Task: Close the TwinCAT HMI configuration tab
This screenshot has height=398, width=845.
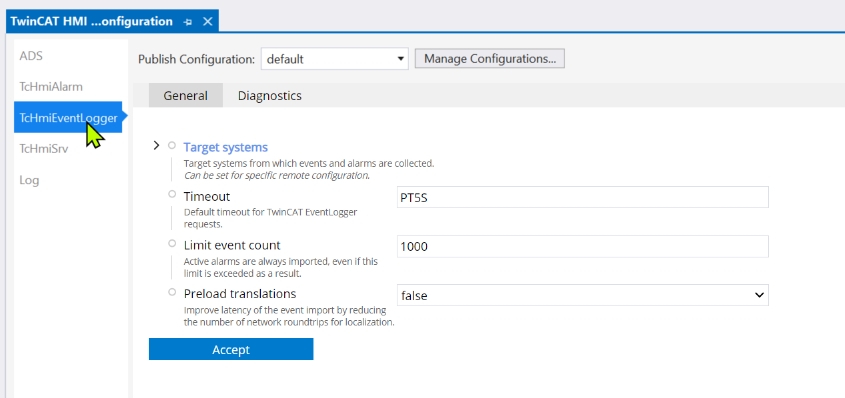Action: pos(207,22)
